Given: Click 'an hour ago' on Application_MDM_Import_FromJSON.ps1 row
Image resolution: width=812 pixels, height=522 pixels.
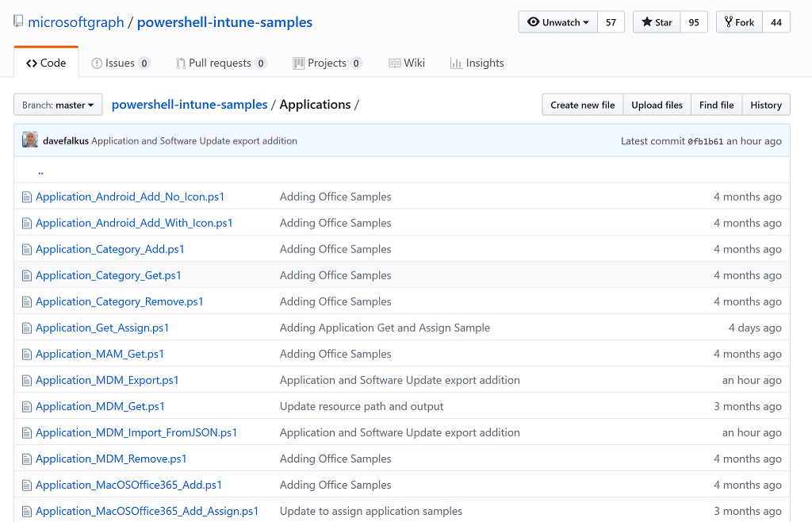Looking at the screenshot, I should coord(752,432).
